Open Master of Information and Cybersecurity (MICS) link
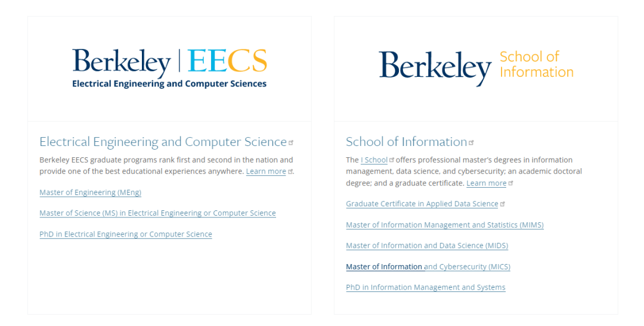 pyautogui.click(x=428, y=267)
